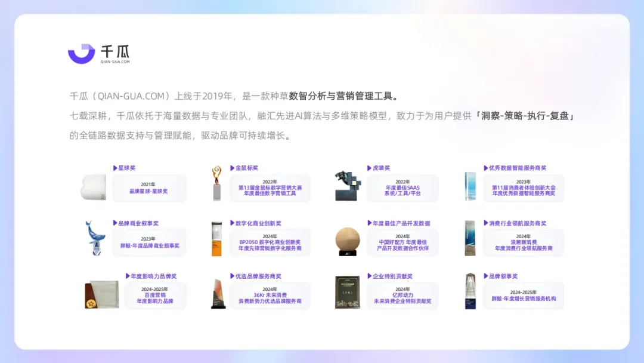Click the 优选品牌服务商奖 orange-black trophy
Viewport: 644px width, 363px height.
pos(218,294)
